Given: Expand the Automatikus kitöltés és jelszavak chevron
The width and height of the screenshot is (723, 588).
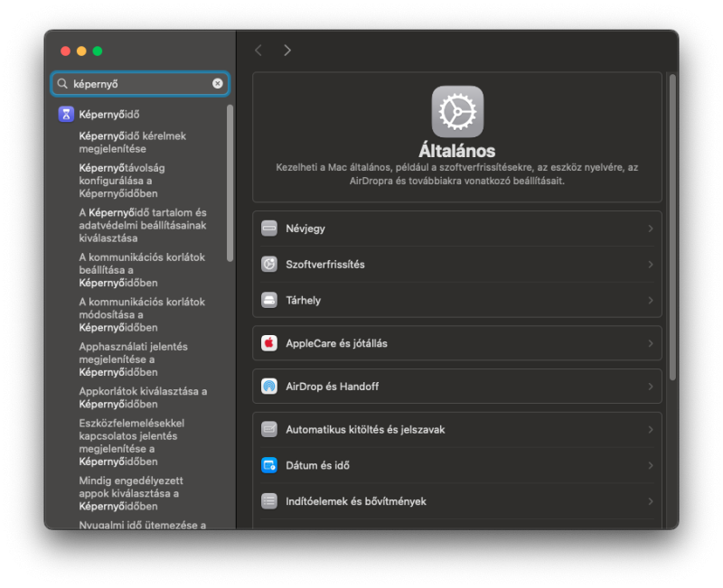Looking at the screenshot, I should point(651,430).
